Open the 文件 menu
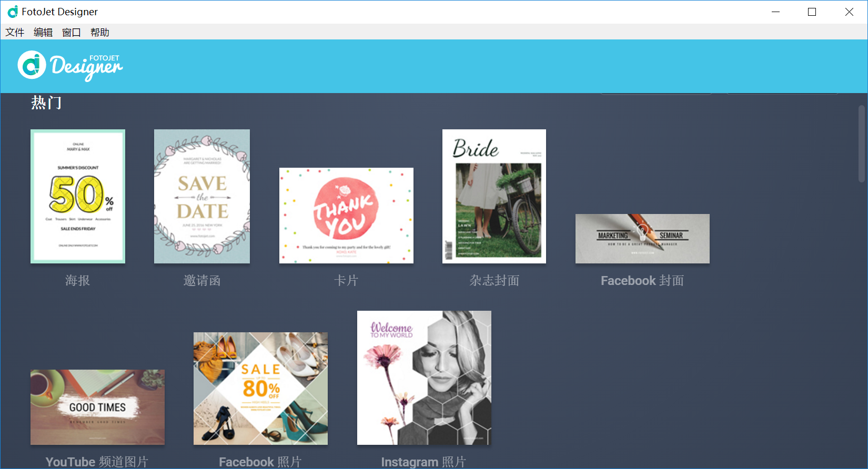 15,32
